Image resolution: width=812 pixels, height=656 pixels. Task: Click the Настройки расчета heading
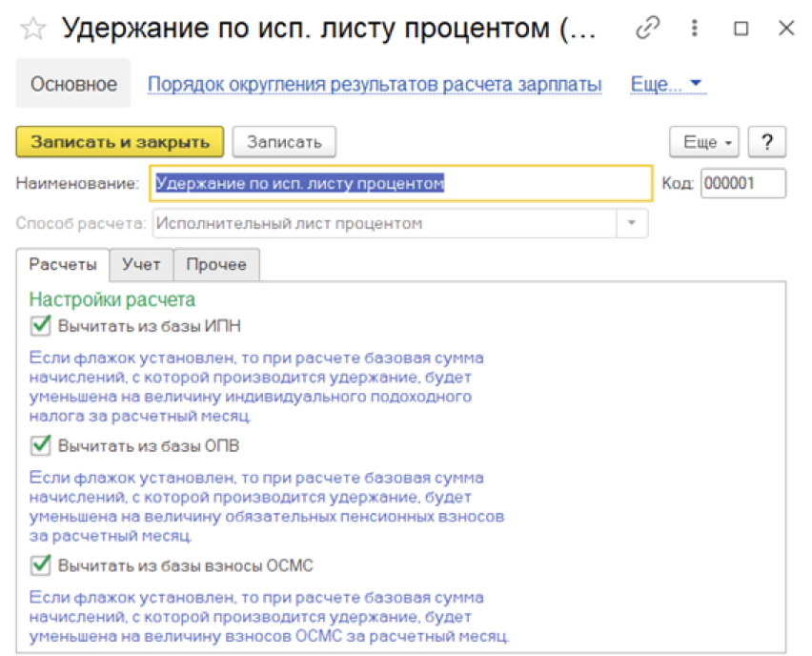tap(112, 299)
